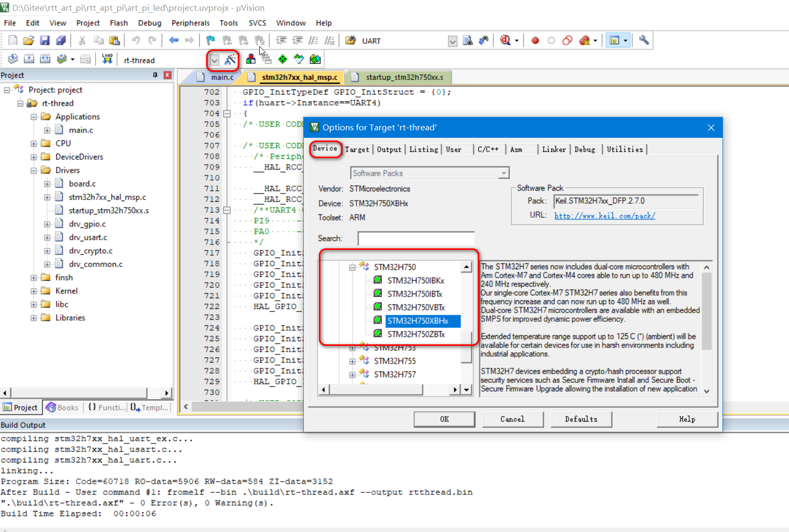Paste from clipboard toolbar icon

click(114, 40)
